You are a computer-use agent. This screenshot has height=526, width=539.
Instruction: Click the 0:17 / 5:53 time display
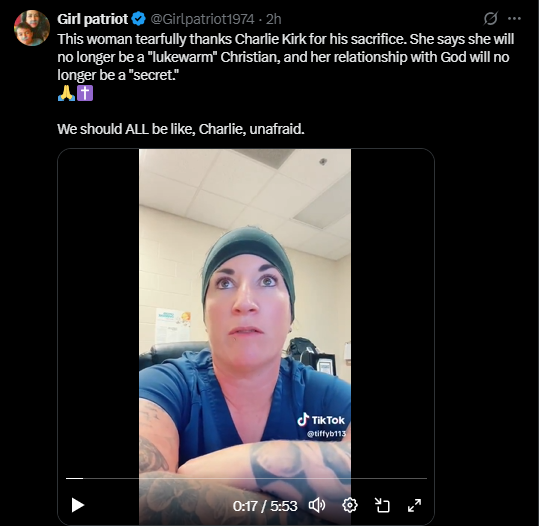coord(265,506)
